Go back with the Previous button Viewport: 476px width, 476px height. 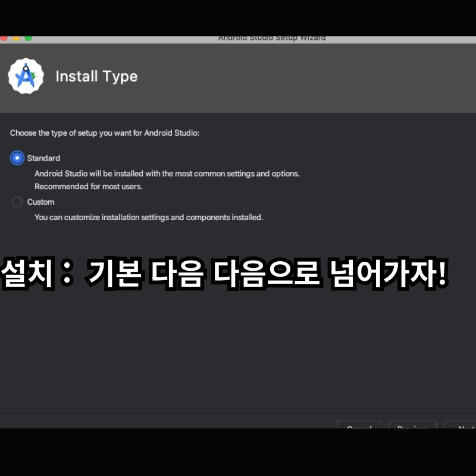pos(412,425)
